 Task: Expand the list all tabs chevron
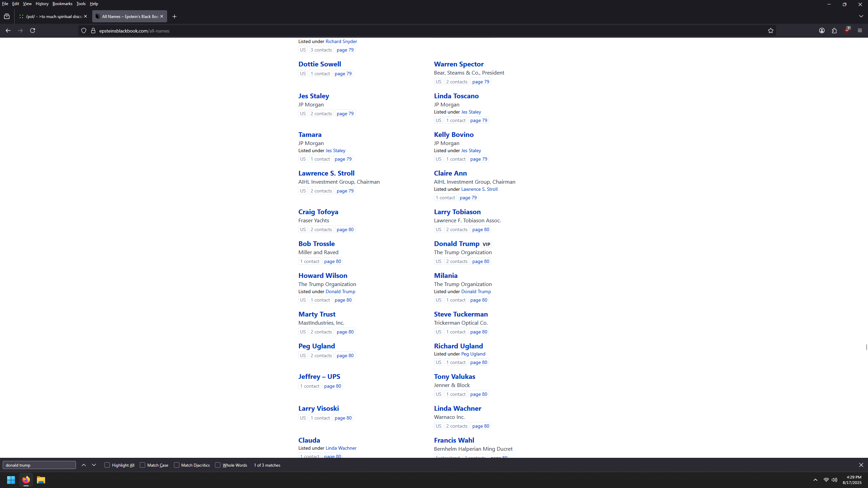click(x=861, y=16)
